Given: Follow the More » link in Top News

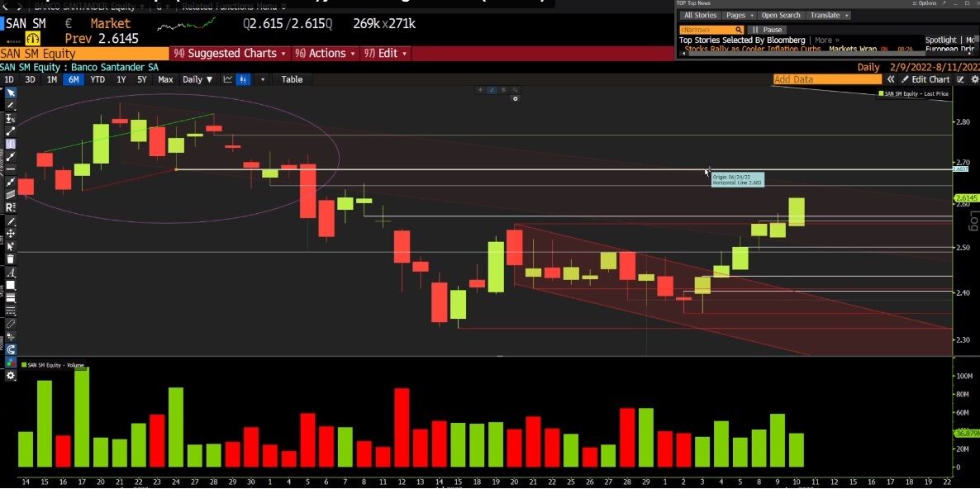Looking at the screenshot, I should [827, 40].
